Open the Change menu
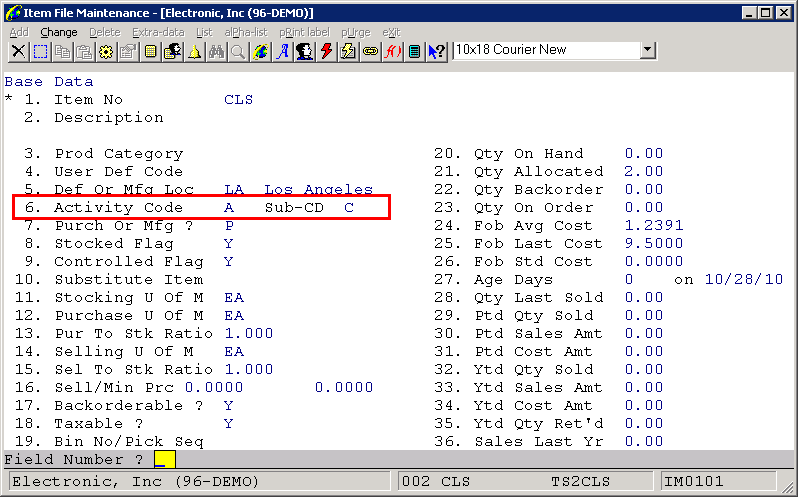 point(59,32)
